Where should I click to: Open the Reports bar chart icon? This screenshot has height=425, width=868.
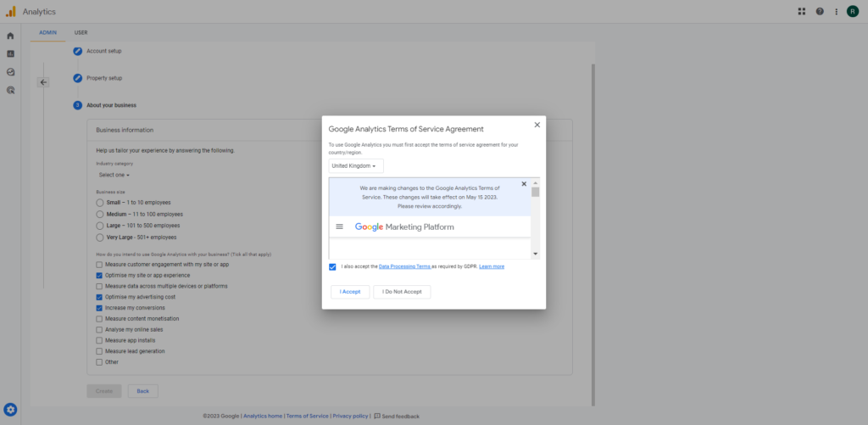[x=10, y=53]
